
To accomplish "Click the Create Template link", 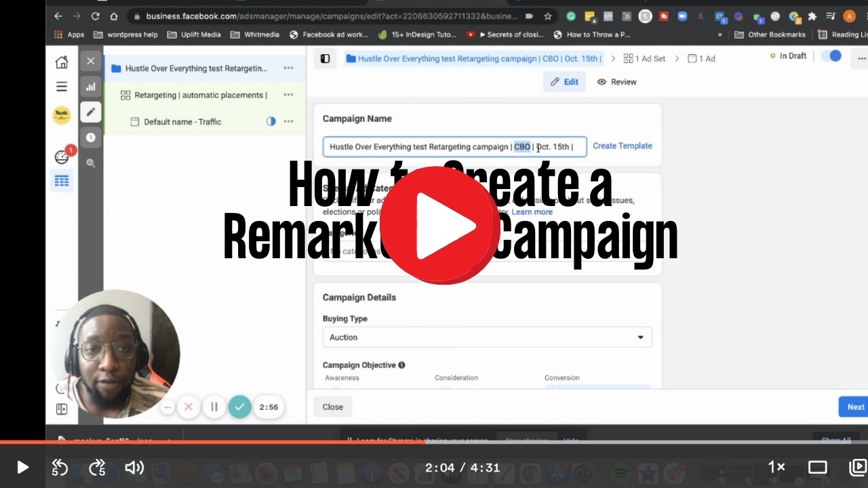I will 623,146.
